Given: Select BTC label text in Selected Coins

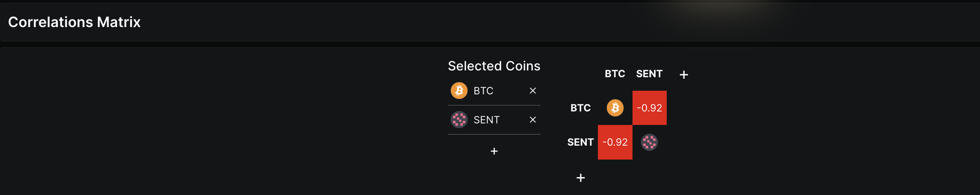Looking at the screenshot, I should 483,91.
